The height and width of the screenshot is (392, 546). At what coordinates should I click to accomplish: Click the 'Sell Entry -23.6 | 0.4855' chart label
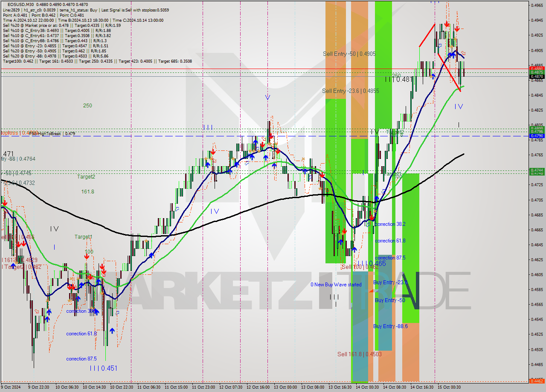[351, 91]
